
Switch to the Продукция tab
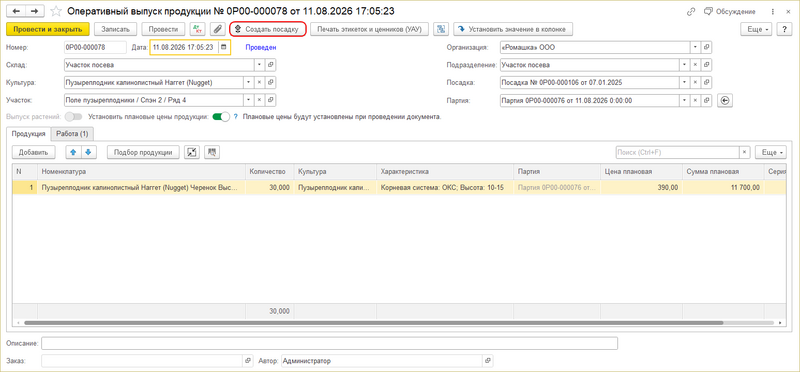click(29, 134)
